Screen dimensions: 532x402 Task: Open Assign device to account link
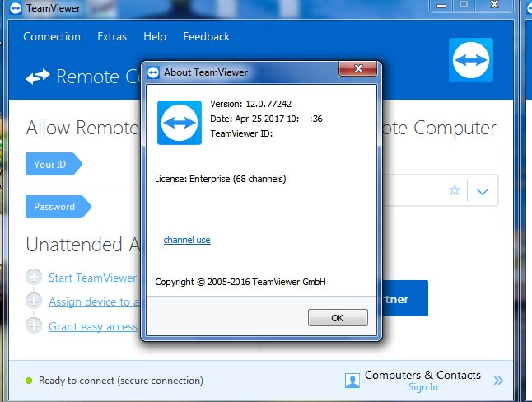[94, 301]
